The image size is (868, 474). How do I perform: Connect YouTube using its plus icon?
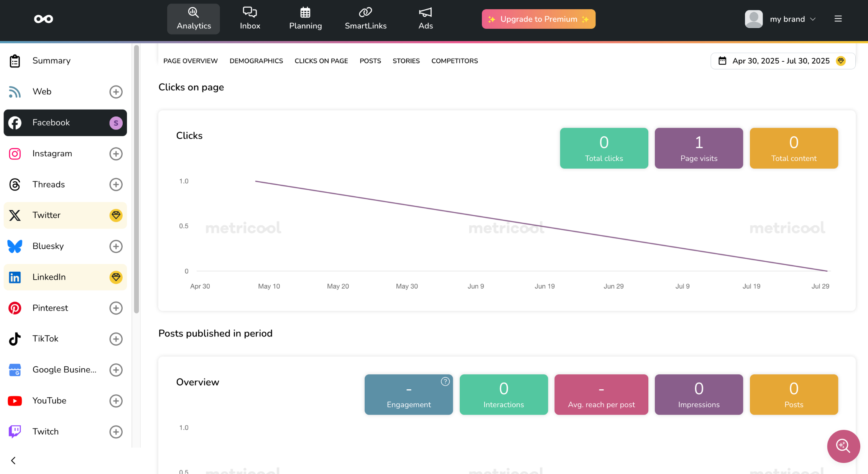116,401
